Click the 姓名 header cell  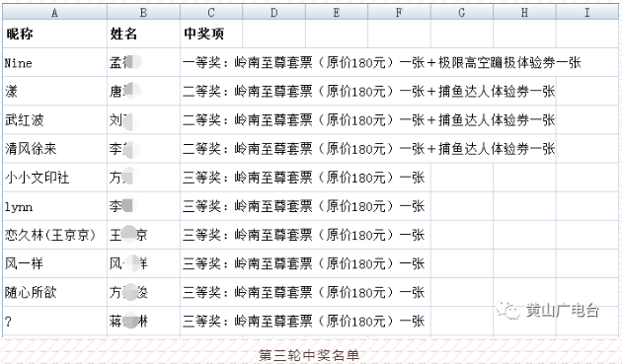pos(143,34)
